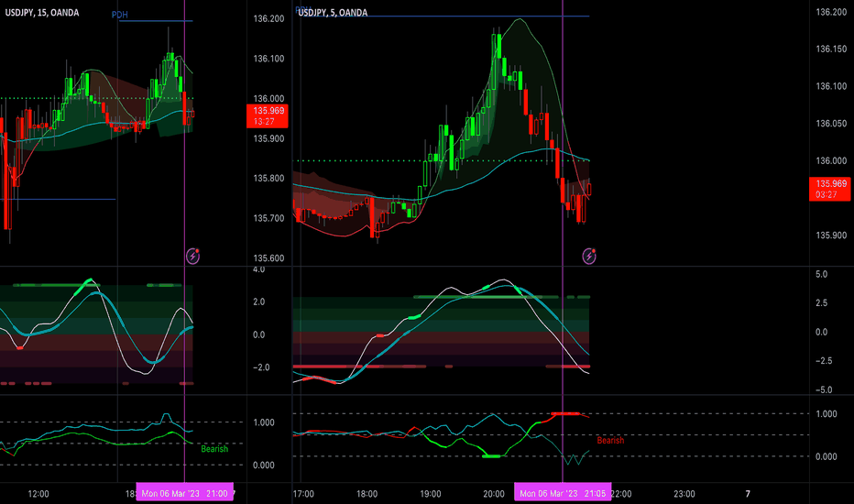Click the lightning event icon on the 15-minute chart

coord(192,256)
